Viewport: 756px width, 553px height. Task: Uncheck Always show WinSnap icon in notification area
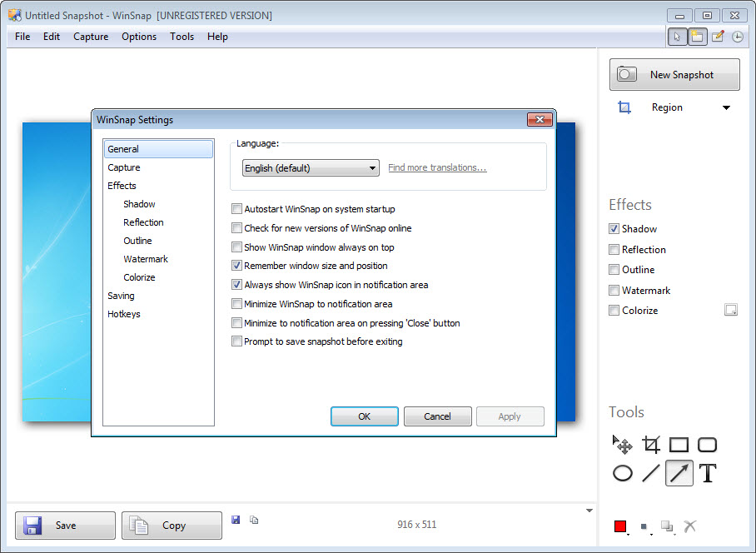[236, 285]
